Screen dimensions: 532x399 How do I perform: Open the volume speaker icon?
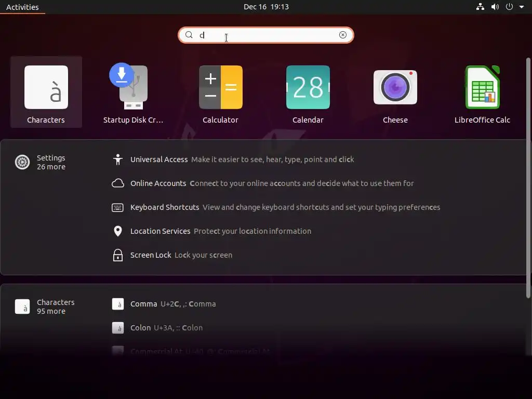(x=495, y=7)
